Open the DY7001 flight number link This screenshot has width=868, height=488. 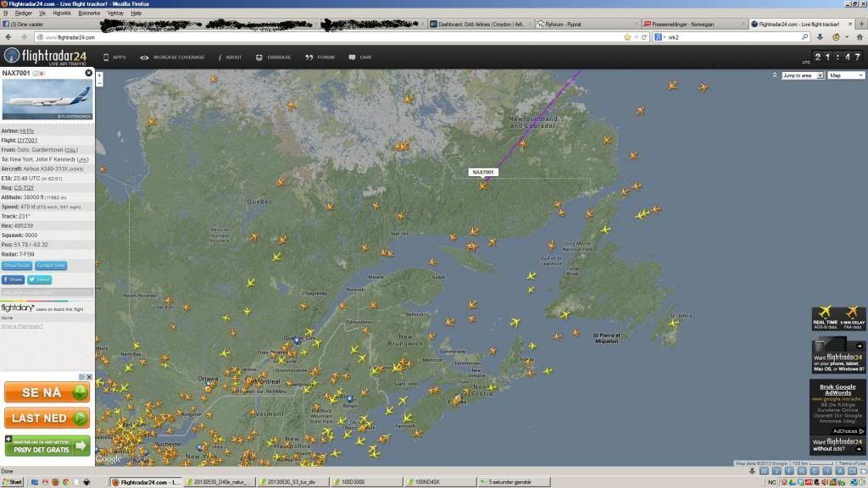27,141
